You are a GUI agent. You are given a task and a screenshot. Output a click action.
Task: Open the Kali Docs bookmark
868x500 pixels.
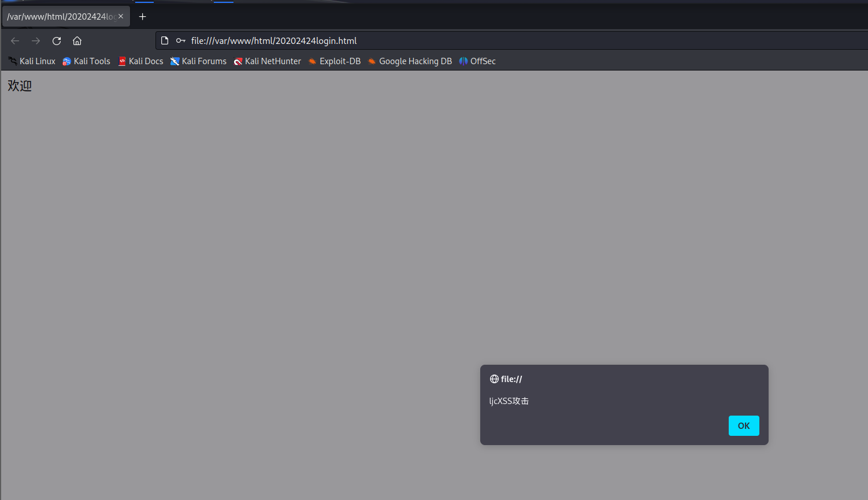(x=140, y=61)
